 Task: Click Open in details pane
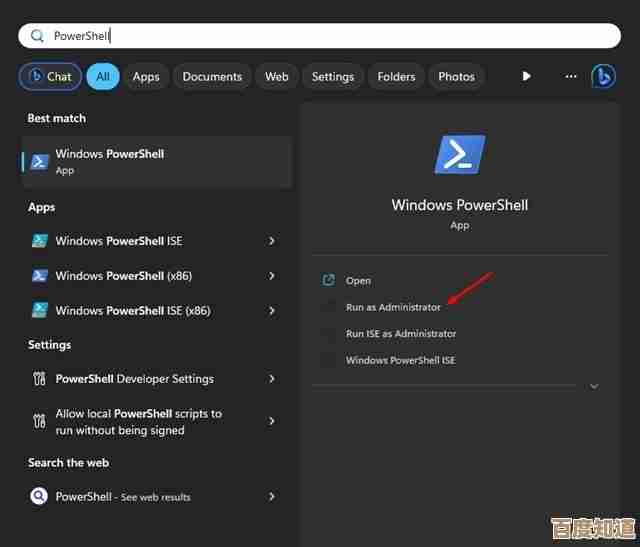point(358,281)
